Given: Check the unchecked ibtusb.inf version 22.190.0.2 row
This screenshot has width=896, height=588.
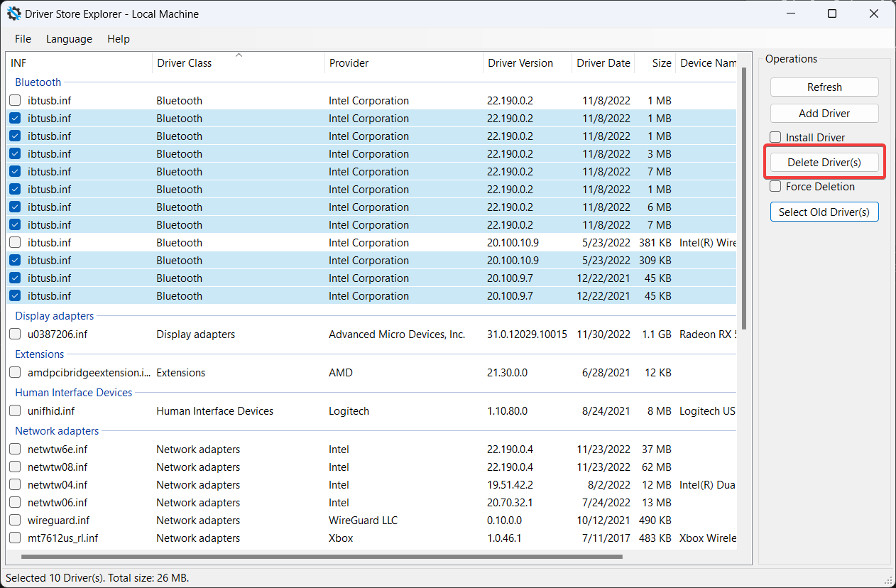Looking at the screenshot, I should (15, 101).
